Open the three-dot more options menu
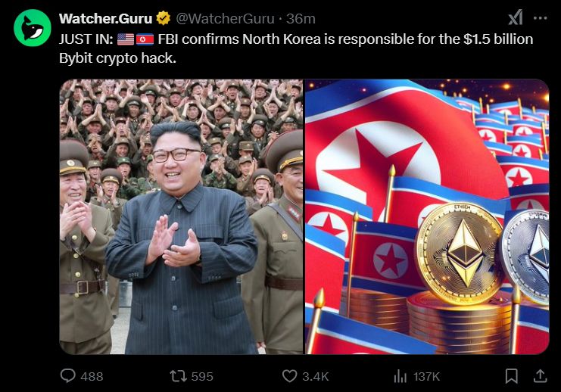561x392 pixels. click(x=541, y=18)
